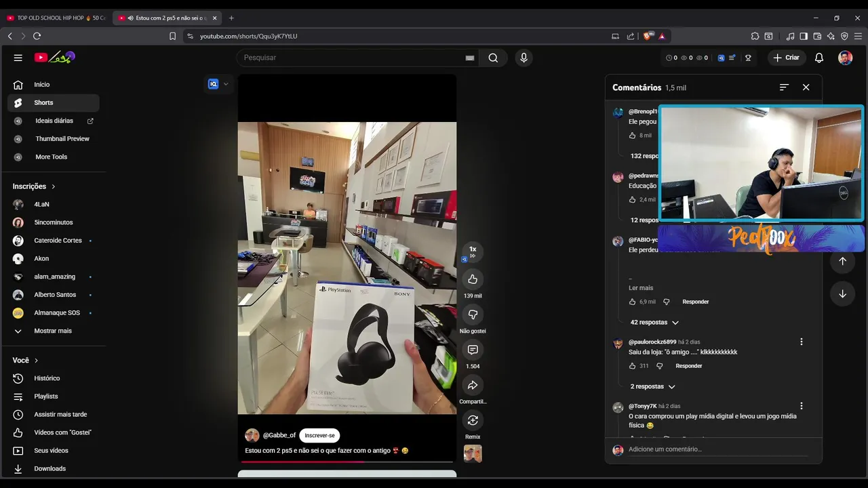
Task: Go to next Short with down arrow
Action: pyautogui.click(x=842, y=293)
